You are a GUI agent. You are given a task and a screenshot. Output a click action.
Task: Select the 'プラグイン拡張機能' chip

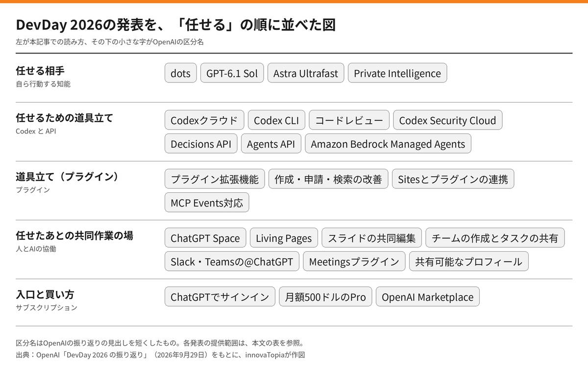[215, 179]
